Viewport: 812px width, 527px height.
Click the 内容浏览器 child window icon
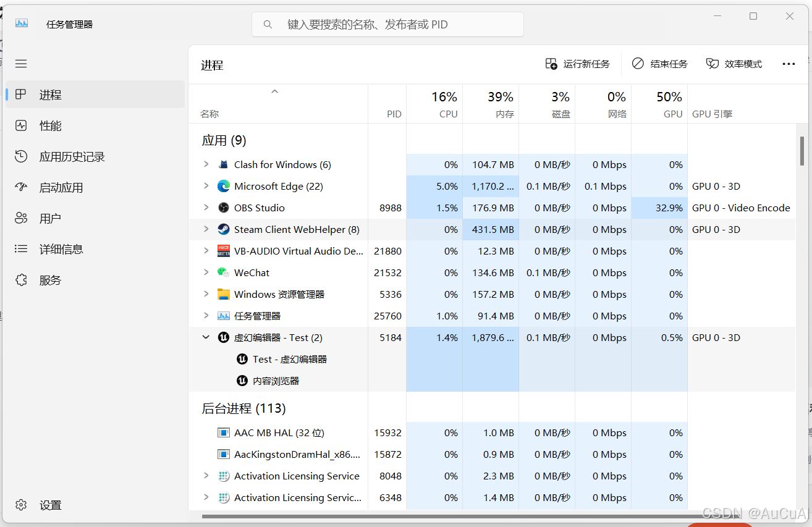tap(242, 381)
